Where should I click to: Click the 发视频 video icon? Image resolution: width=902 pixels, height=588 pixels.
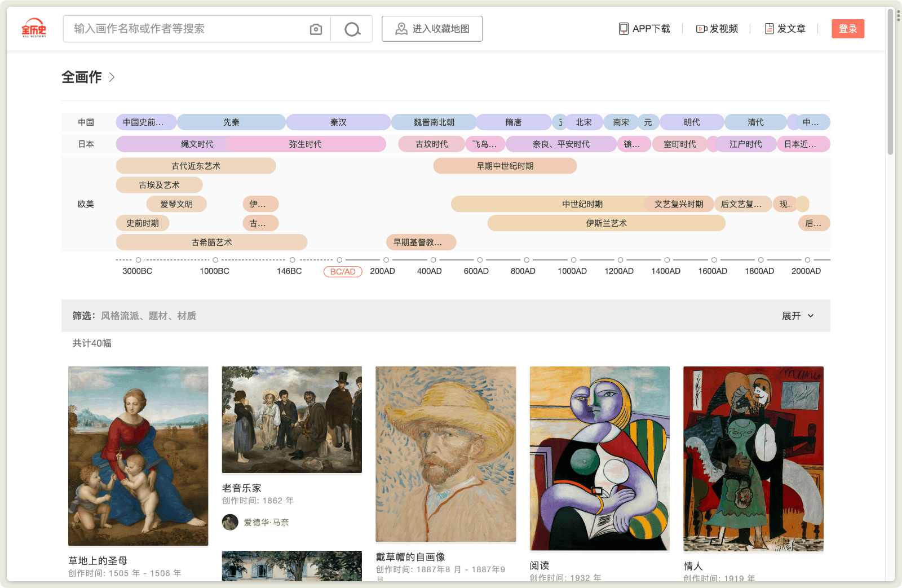pyautogui.click(x=701, y=29)
